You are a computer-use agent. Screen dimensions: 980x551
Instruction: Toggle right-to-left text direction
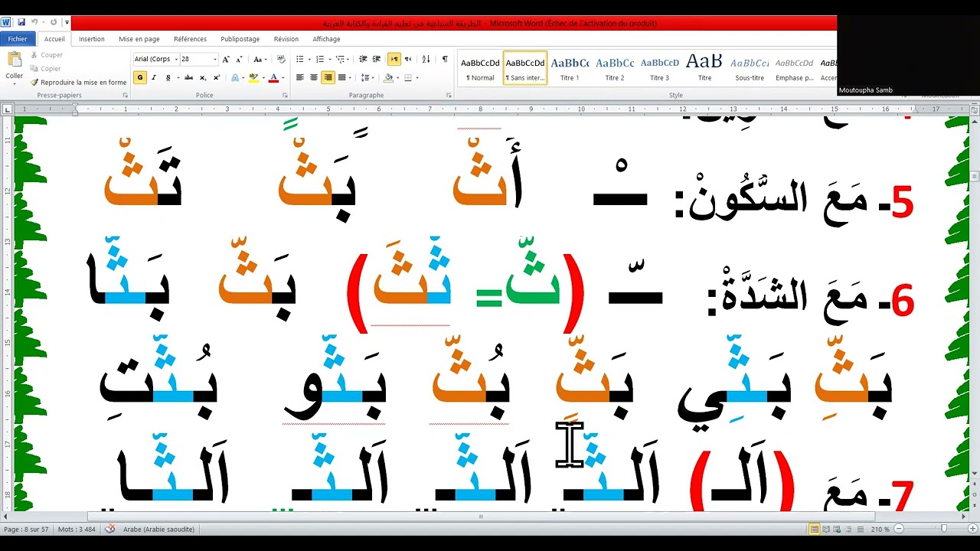[x=407, y=59]
